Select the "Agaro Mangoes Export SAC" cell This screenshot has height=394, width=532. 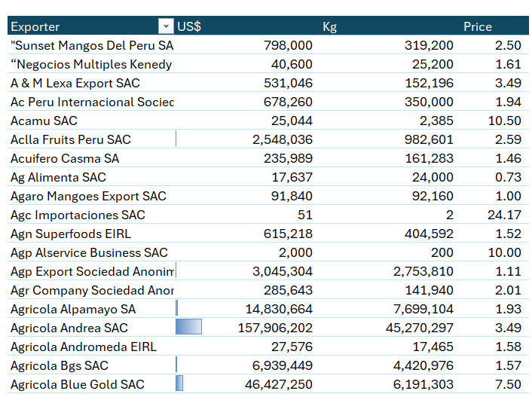click(x=91, y=196)
